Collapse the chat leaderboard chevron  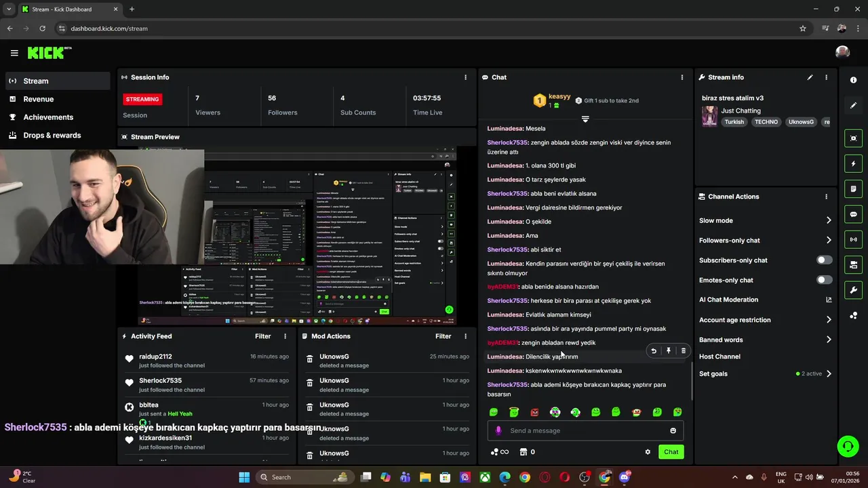[x=585, y=119]
